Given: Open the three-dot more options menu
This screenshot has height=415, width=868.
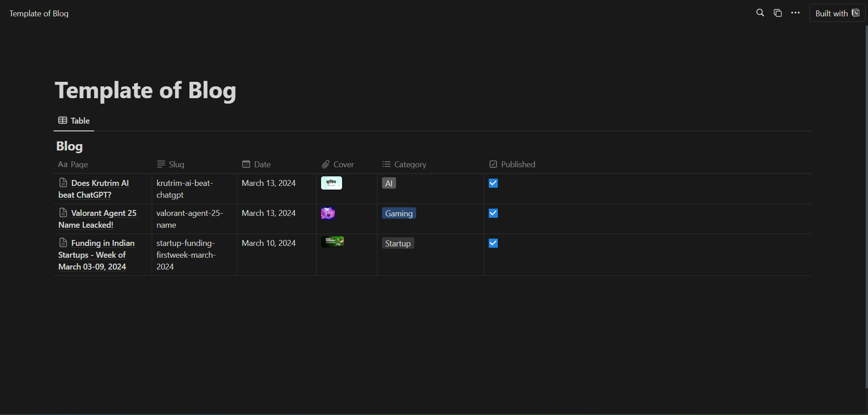Looking at the screenshot, I should 795,13.
